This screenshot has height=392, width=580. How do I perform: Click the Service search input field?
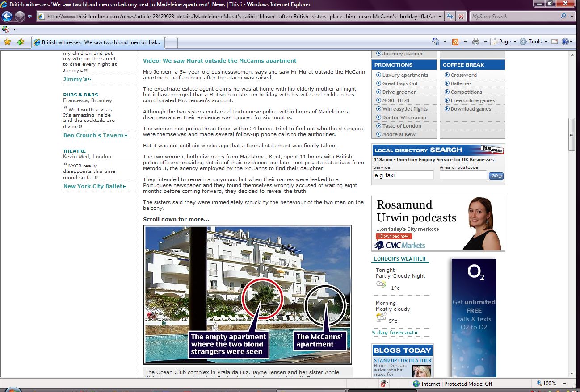click(x=403, y=175)
